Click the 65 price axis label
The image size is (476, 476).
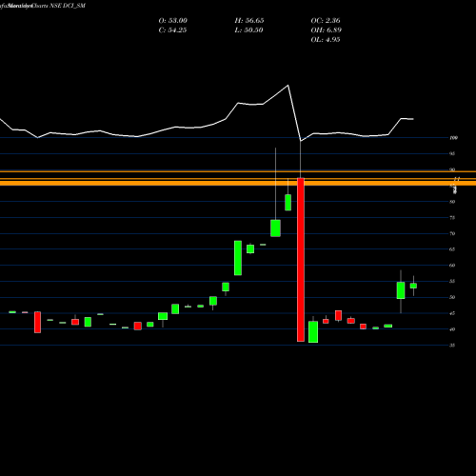pos(452,249)
